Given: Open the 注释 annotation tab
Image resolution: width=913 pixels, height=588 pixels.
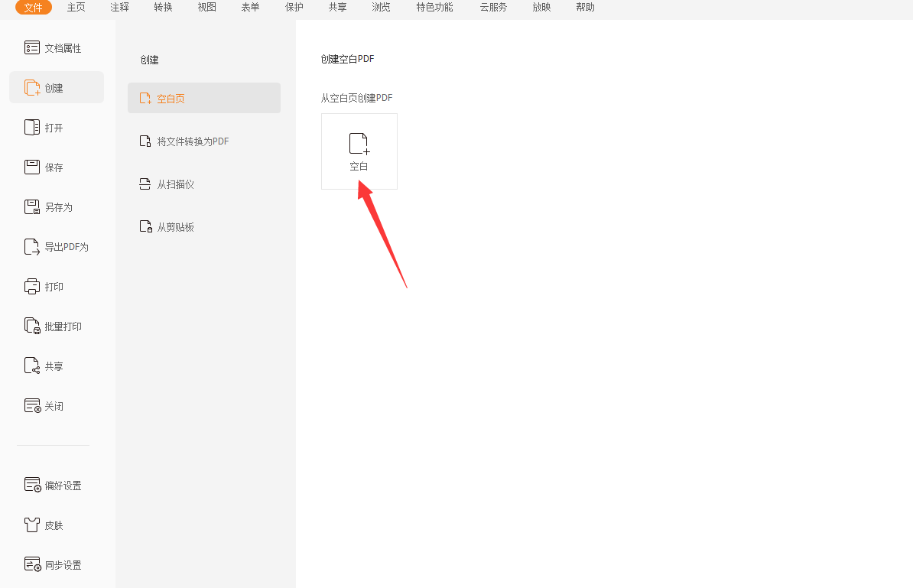Looking at the screenshot, I should 119,8.
